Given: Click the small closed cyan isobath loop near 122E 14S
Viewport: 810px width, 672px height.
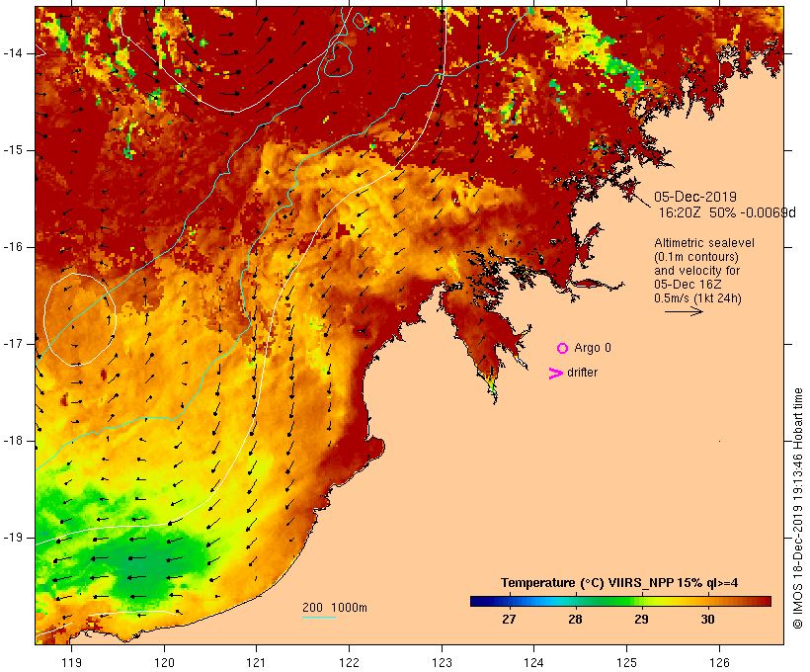Looking at the screenshot, I should (x=339, y=59).
